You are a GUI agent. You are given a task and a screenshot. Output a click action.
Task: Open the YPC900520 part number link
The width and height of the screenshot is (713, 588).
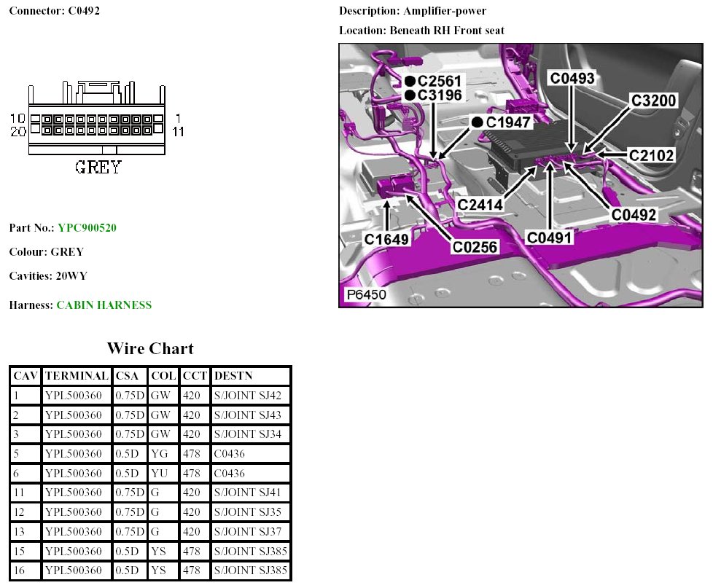87,228
